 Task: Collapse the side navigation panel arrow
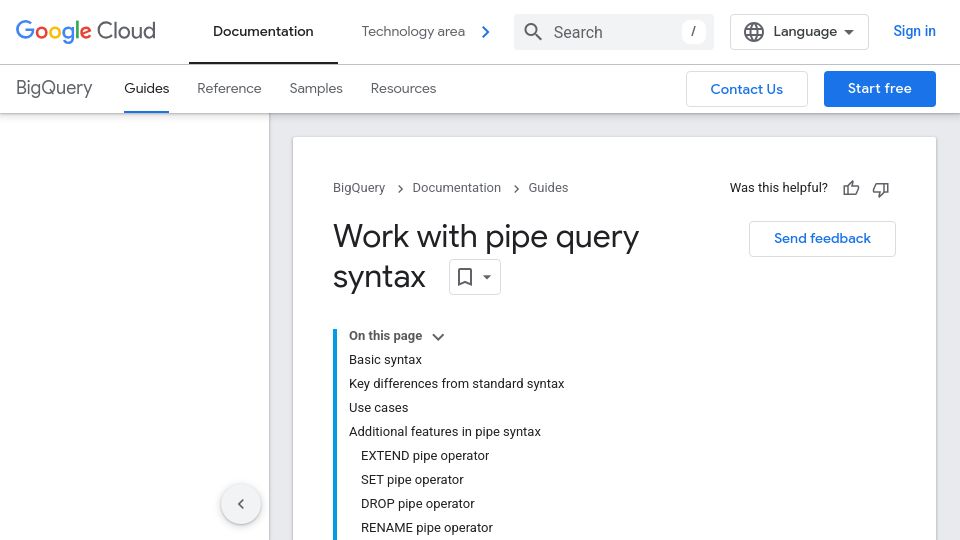[241, 504]
